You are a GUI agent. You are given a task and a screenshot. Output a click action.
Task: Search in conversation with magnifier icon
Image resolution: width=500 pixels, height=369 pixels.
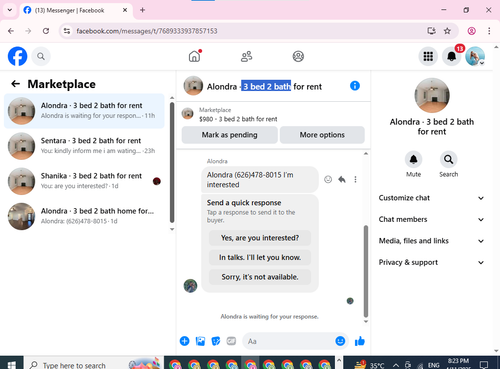click(x=448, y=160)
